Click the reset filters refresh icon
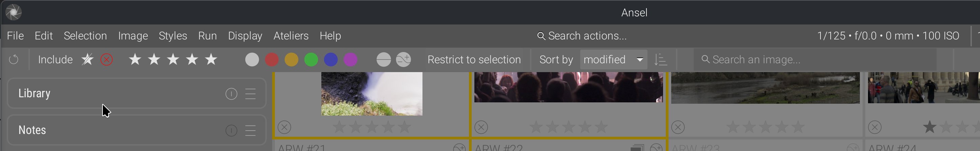This screenshot has height=151, width=980. tap(14, 60)
